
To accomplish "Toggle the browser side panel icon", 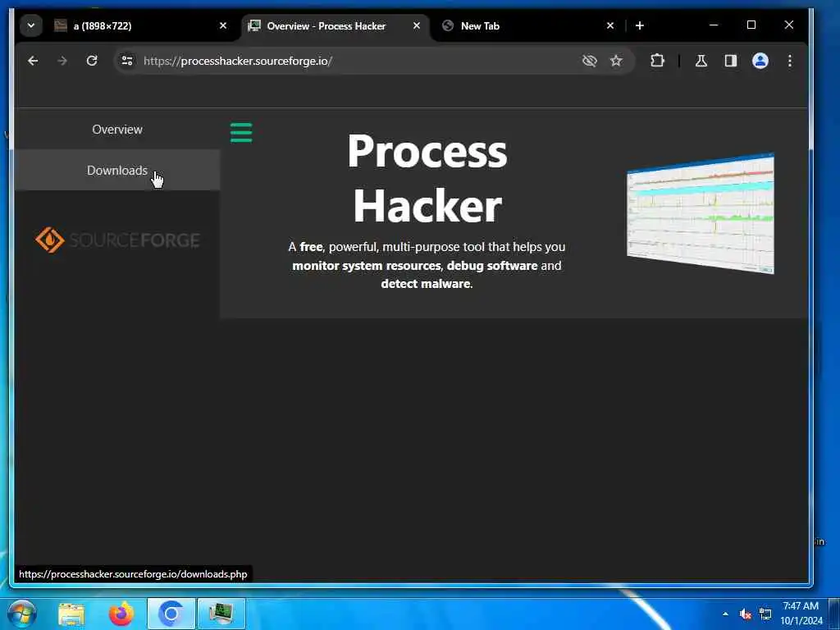I will (731, 61).
